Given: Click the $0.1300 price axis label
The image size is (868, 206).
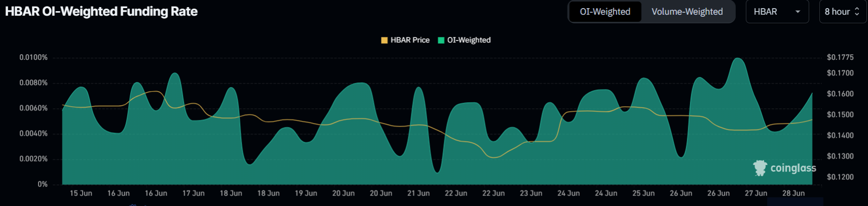Looking at the screenshot, I should point(840,156).
